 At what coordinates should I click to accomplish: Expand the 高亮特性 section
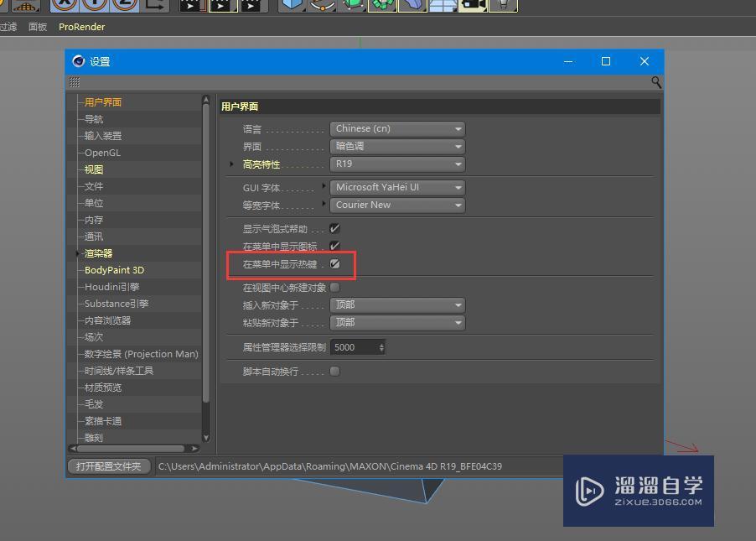(232, 164)
